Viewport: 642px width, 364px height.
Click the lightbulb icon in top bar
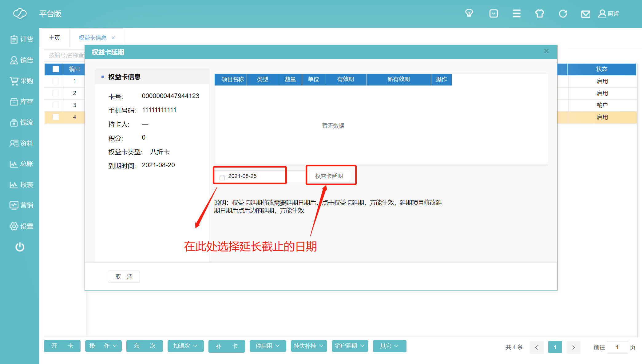pos(469,14)
